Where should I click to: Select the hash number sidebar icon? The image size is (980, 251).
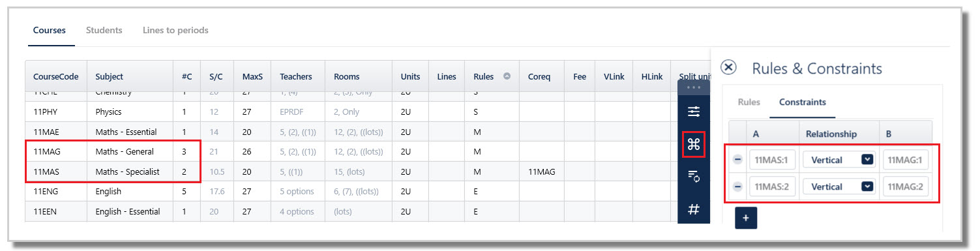coord(694,209)
